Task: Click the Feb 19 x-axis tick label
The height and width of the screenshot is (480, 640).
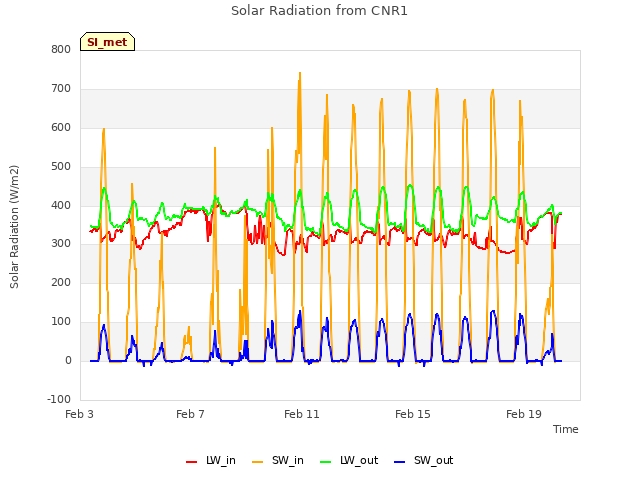Action: (x=524, y=414)
